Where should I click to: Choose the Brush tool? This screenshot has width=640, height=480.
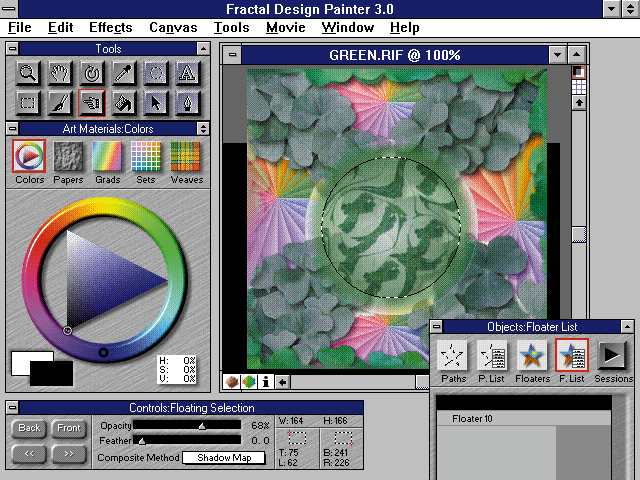[x=60, y=102]
